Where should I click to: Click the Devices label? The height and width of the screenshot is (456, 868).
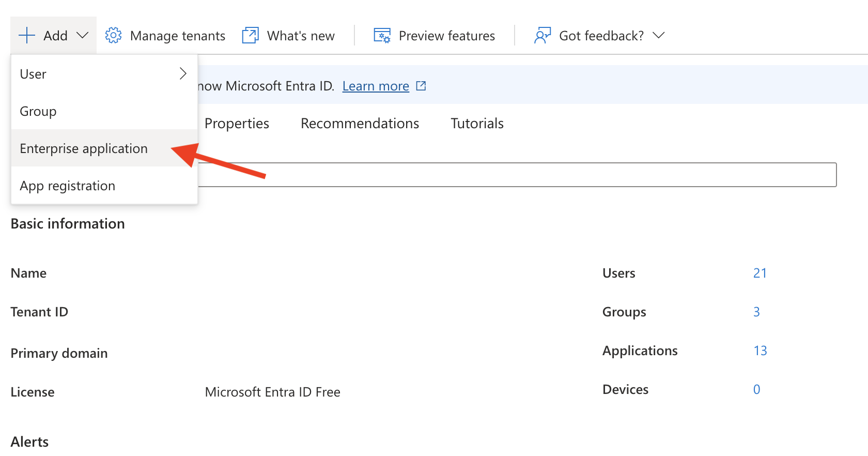click(x=625, y=389)
